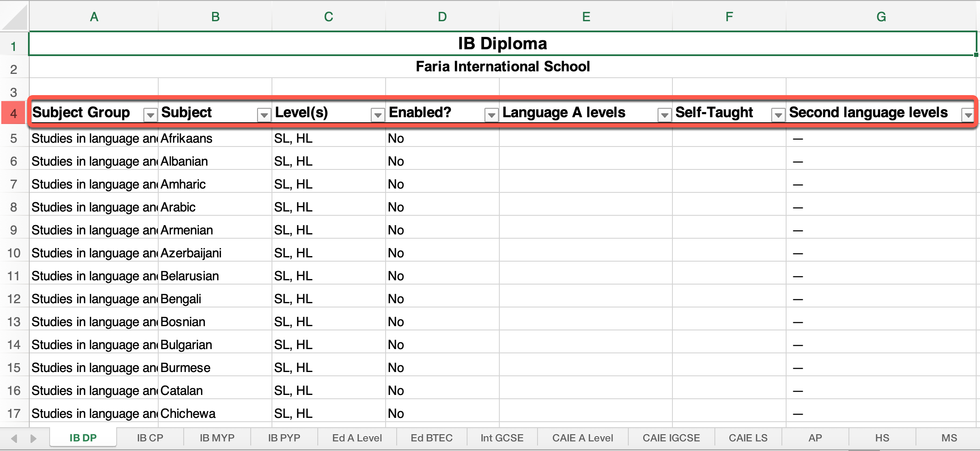This screenshot has width=980, height=451.
Task: Open the AP sheet tab
Action: coord(815,438)
